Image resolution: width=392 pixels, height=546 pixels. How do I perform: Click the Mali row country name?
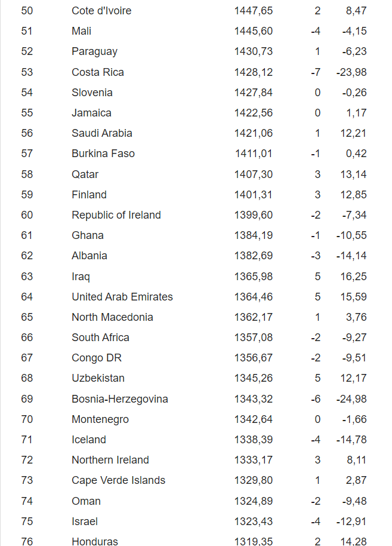[81, 31]
